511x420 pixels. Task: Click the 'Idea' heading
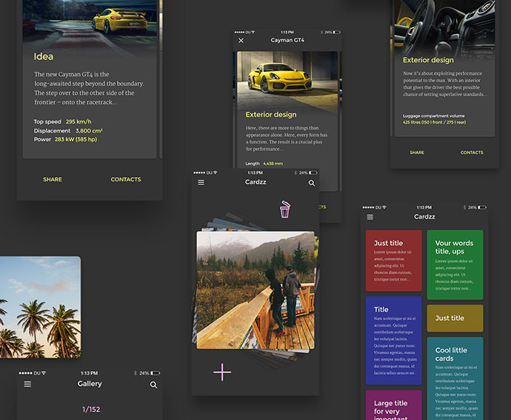[44, 56]
